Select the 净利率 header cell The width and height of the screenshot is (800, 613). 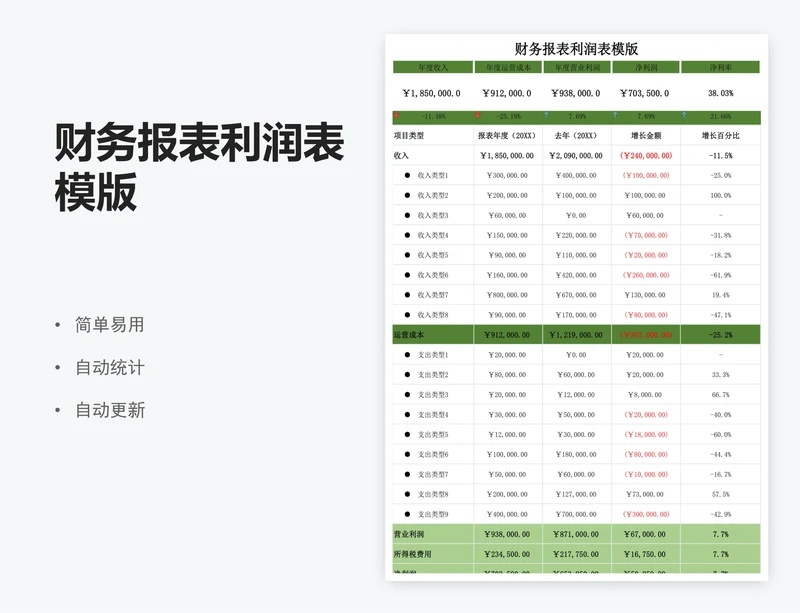pyautogui.click(x=720, y=67)
